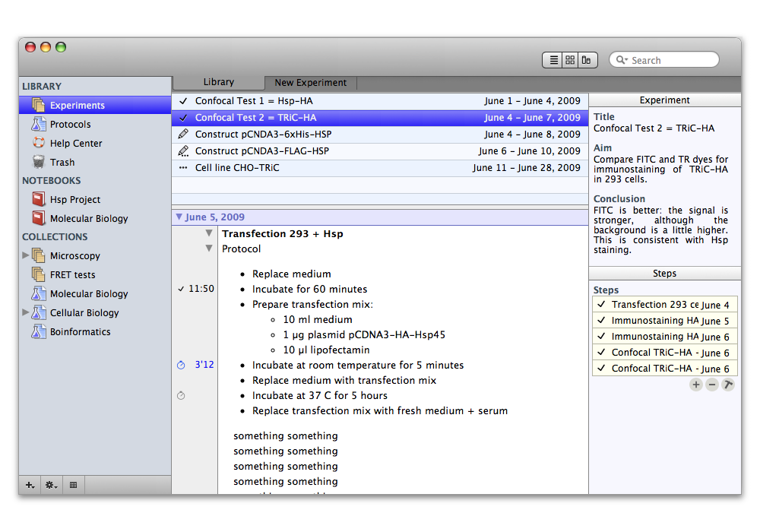Click the experiment Title value text
Screen dimensions: 760x532
click(x=654, y=128)
